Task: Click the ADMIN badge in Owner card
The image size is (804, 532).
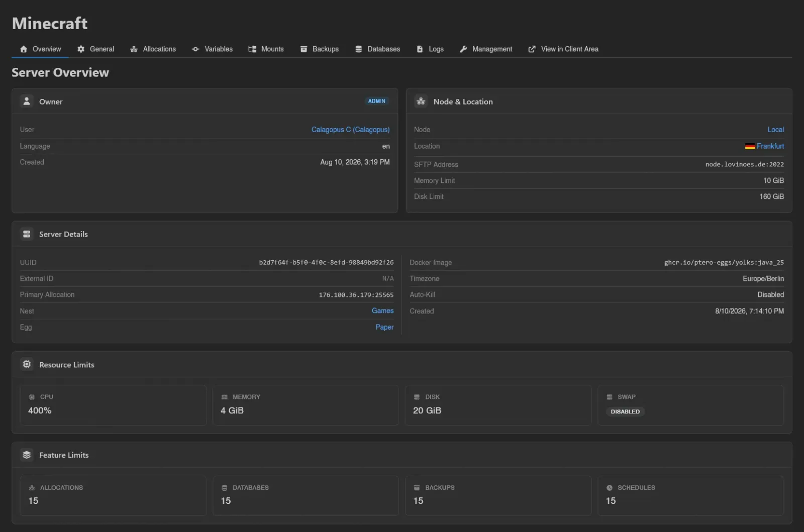Action: coord(376,101)
